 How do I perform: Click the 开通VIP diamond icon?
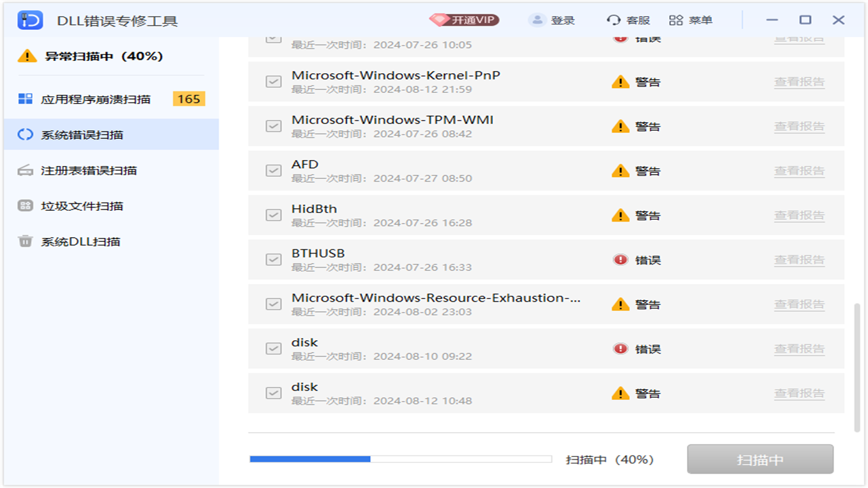pos(440,20)
